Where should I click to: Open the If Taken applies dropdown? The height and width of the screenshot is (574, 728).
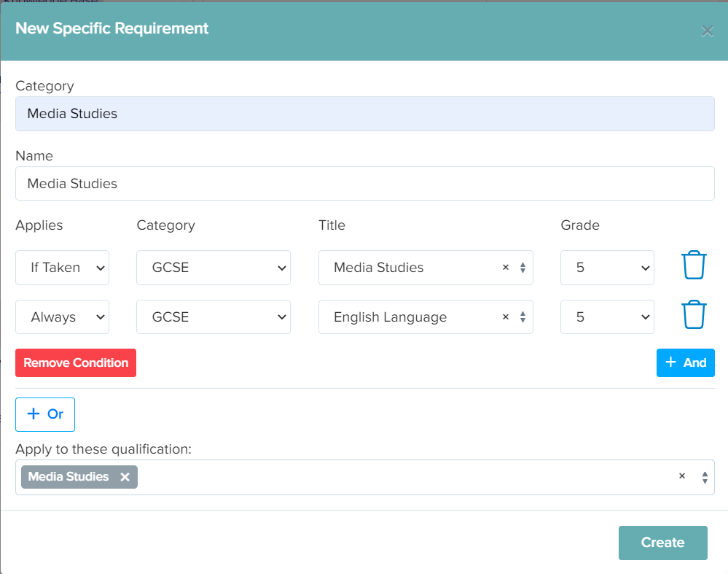pyautogui.click(x=62, y=268)
